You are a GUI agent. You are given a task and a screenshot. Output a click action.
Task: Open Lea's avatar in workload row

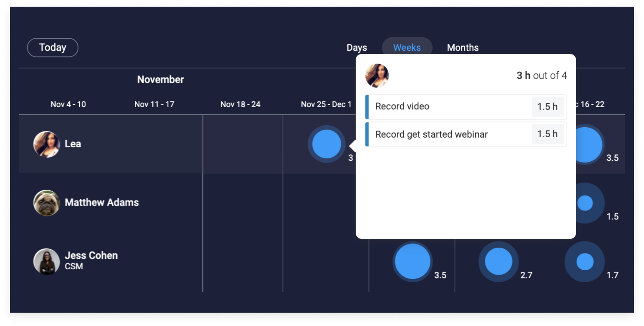tap(47, 144)
